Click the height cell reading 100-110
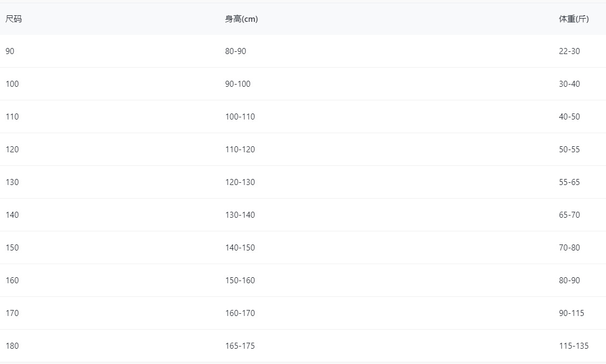Image resolution: width=606 pixels, height=364 pixels. pyautogui.click(x=240, y=117)
